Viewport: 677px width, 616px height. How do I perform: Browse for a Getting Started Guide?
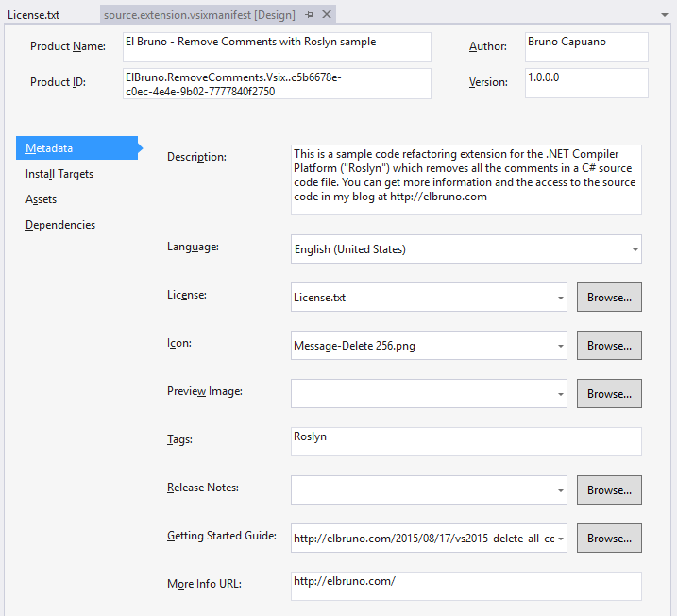[x=609, y=539]
